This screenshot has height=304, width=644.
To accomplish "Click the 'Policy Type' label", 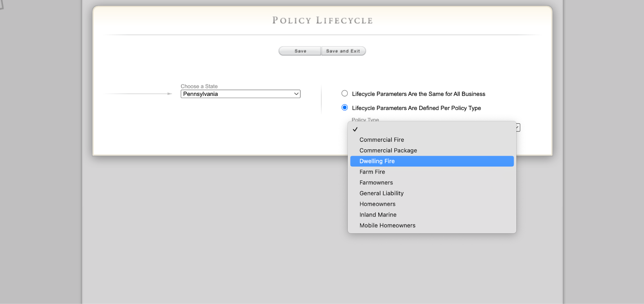I will (x=365, y=120).
